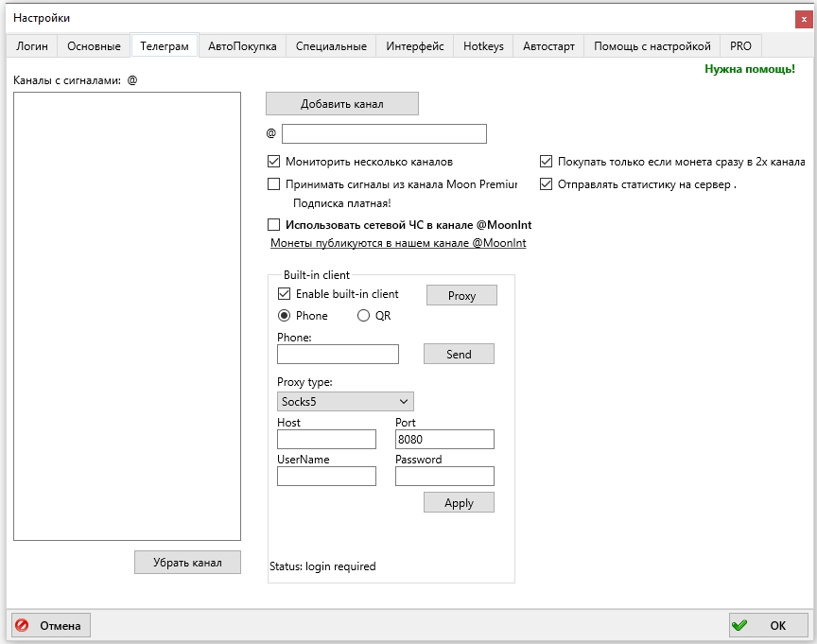
Task: Close the Настройки window with red X
Action: click(804, 19)
